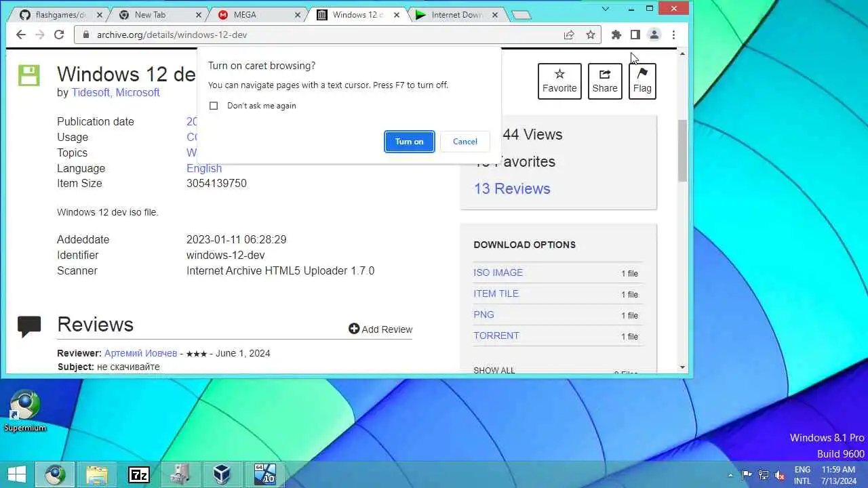Switch to the Internet Download tab
This screenshot has height=488, width=868.
coord(458,15)
